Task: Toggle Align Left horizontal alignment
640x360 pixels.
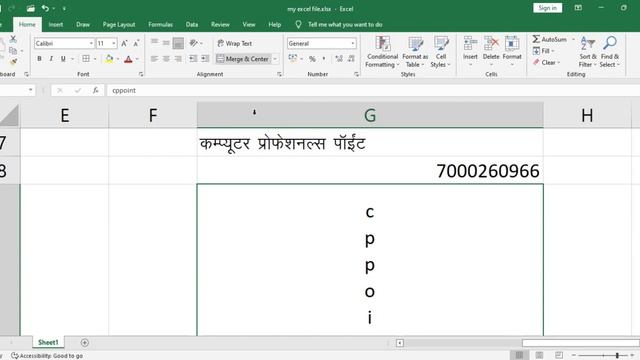Action: 154,59
